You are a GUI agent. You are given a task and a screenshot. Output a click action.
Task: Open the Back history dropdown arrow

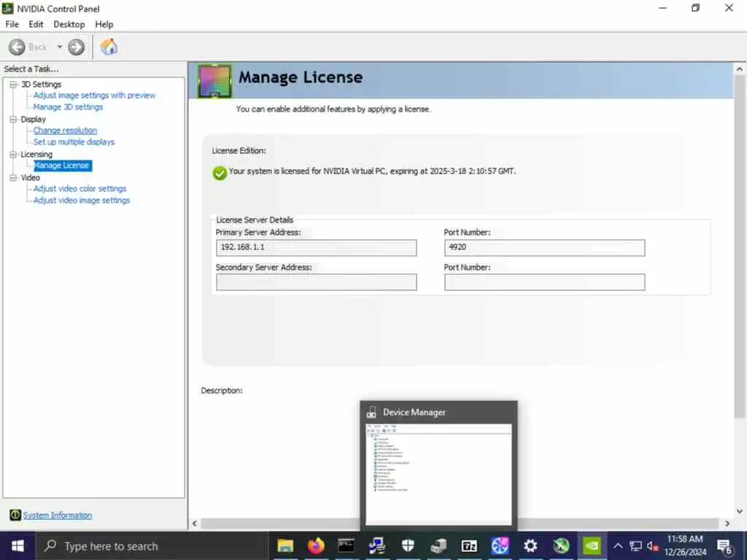click(60, 47)
